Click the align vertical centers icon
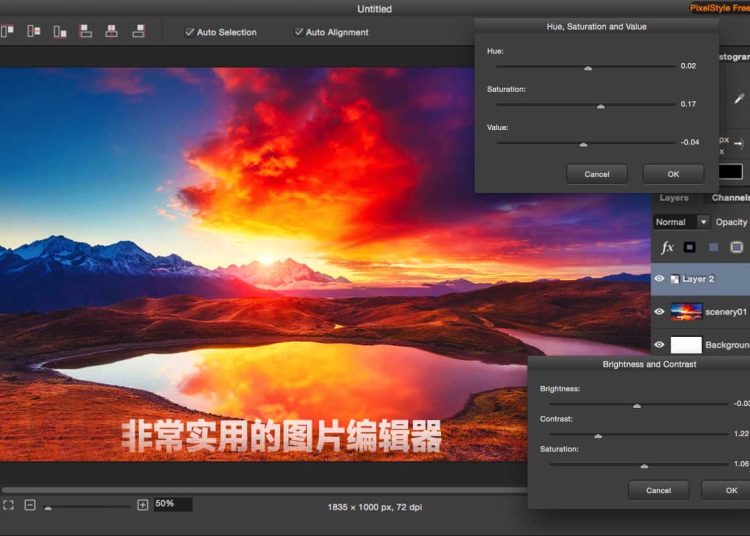This screenshot has height=536, width=750. [x=34, y=32]
